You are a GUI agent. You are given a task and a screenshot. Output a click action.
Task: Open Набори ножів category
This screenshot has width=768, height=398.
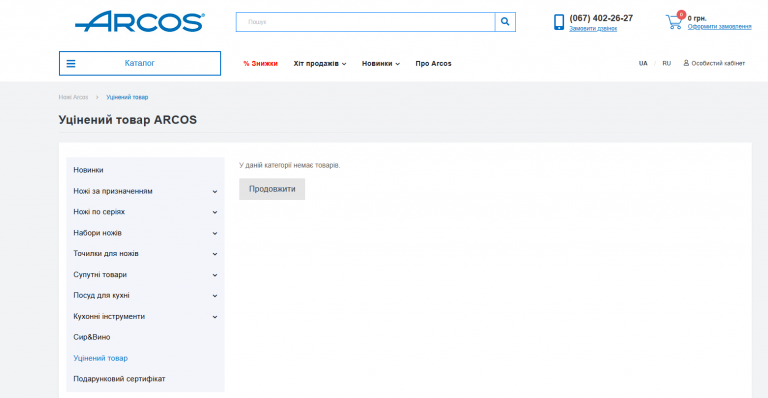97,233
